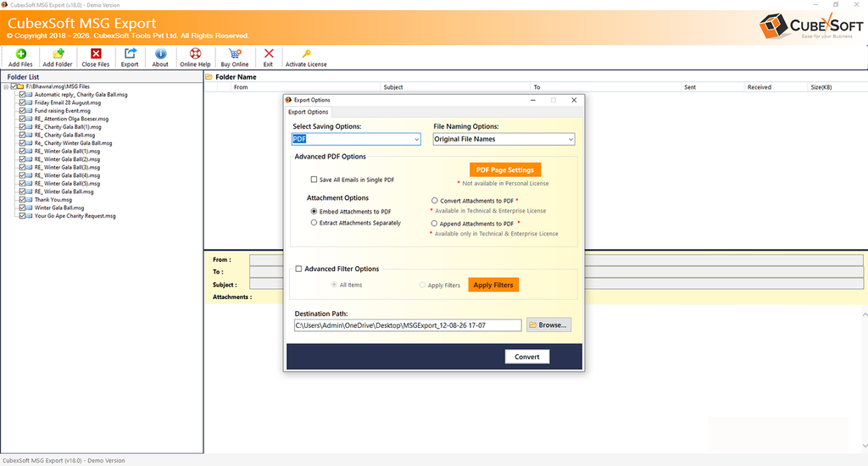Open the Export toolbar icon

coord(130,53)
